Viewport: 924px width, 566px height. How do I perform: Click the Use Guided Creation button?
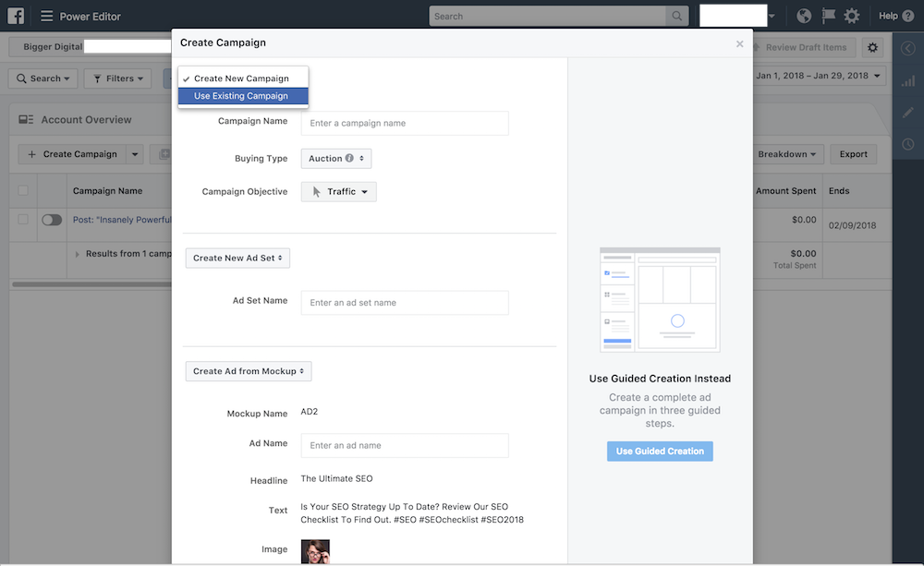[660, 452]
